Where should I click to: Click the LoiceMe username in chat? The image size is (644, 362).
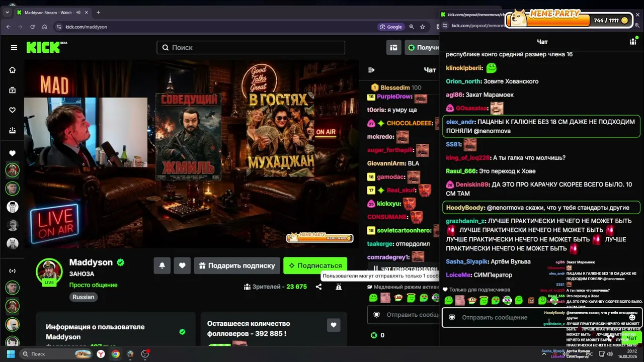pyautogui.click(x=458, y=275)
